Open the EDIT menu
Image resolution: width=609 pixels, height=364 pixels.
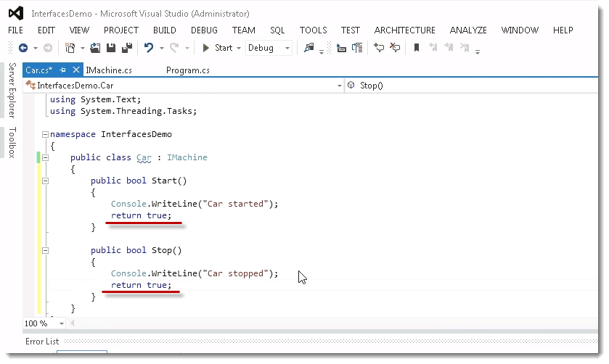pyautogui.click(x=46, y=30)
